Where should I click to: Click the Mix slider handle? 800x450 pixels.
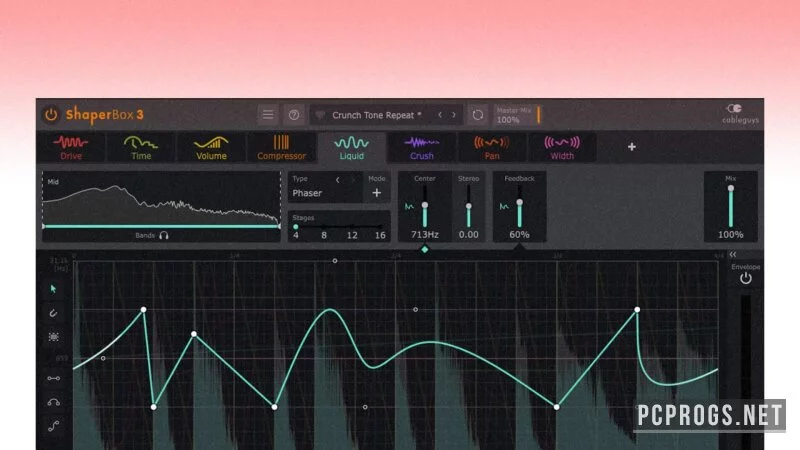[731, 188]
